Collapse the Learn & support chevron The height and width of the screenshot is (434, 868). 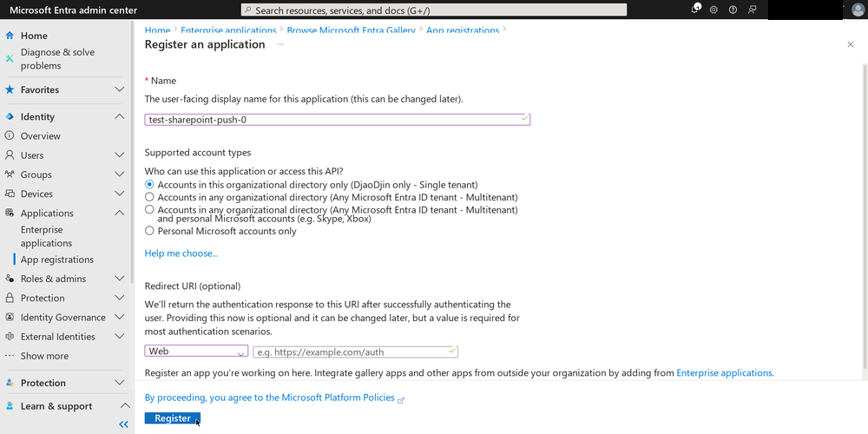tap(124, 405)
